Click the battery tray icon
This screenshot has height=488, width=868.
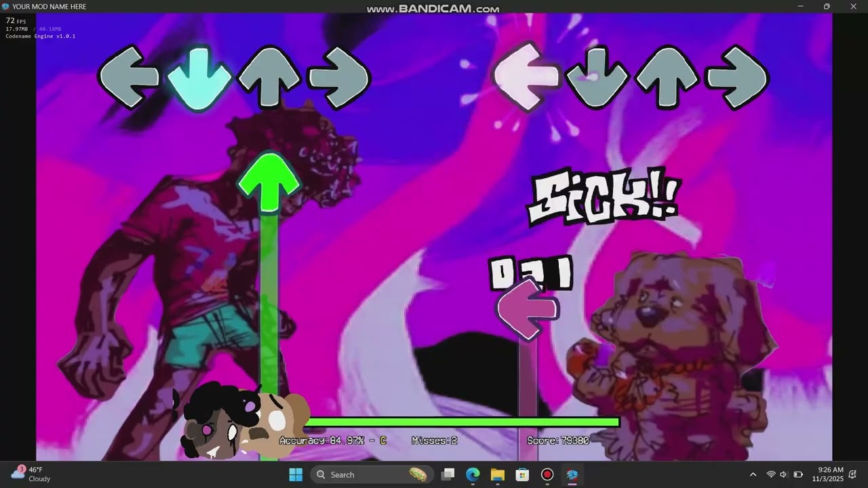click(798, 474)
